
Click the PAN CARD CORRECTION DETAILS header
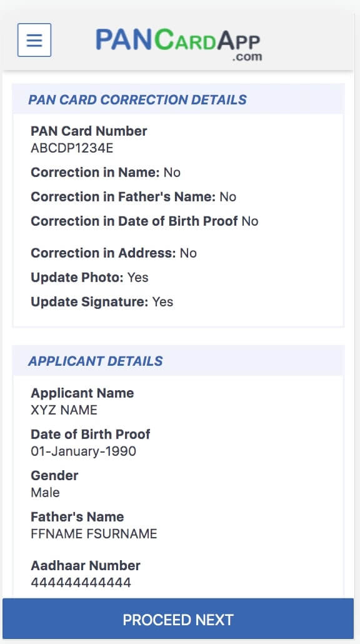(137, 99)
